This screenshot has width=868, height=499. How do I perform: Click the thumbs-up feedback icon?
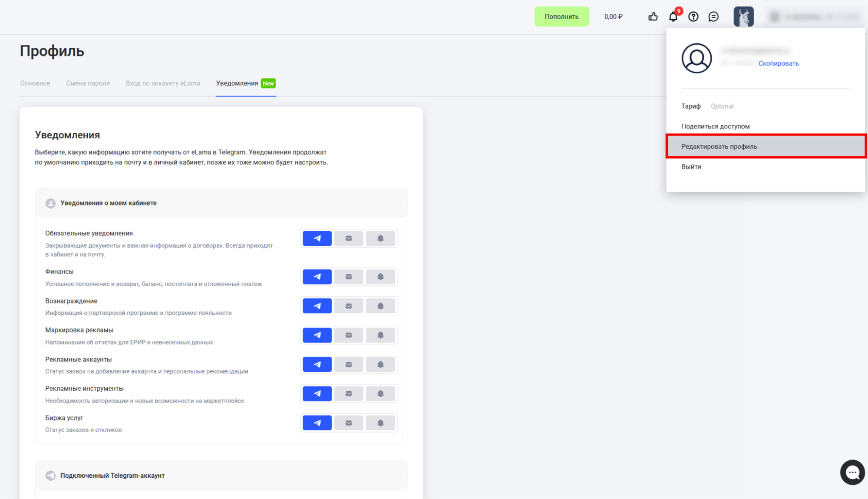[653, 17]
